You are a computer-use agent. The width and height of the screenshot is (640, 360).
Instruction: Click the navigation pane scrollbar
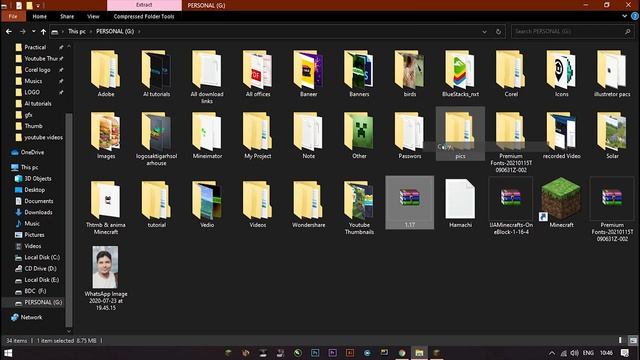pos(69,220)
